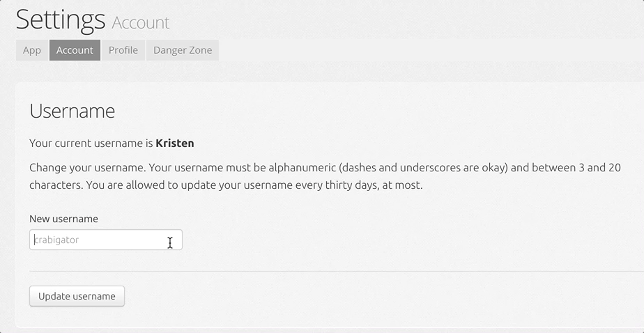
Task: Click the Update username button
Action: [x=77, y=296]
